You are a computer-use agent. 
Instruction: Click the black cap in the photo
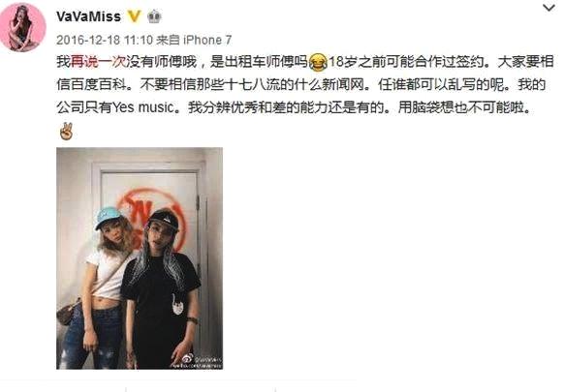(164, 220)
